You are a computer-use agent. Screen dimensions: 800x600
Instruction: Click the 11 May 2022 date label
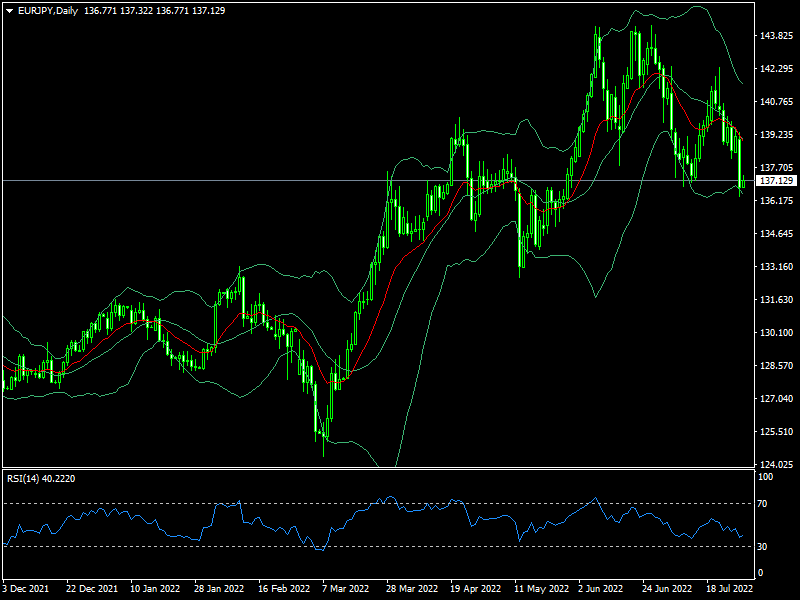coord(541,589)
